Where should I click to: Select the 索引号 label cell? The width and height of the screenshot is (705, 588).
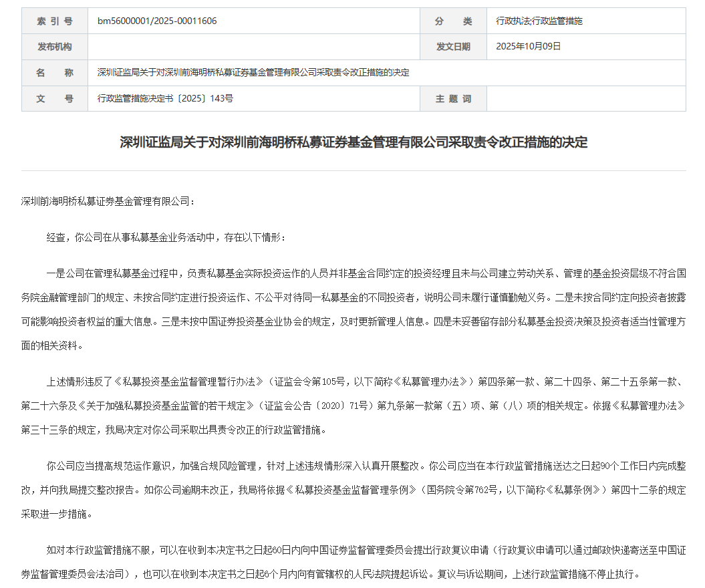[55, 21]
